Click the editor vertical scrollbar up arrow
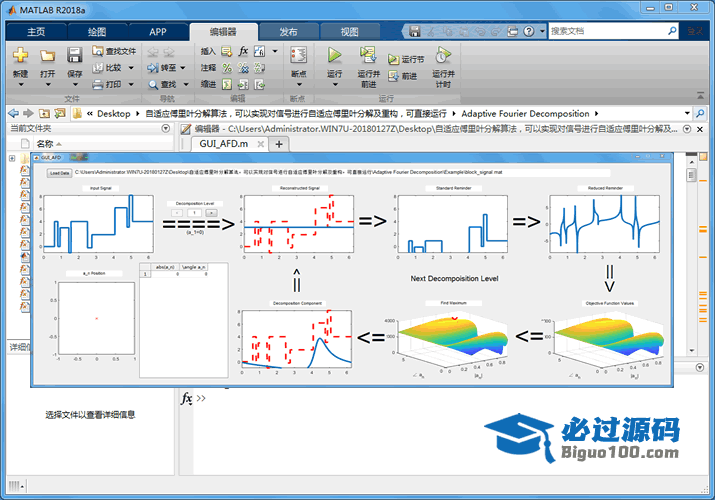 (692, 162)
